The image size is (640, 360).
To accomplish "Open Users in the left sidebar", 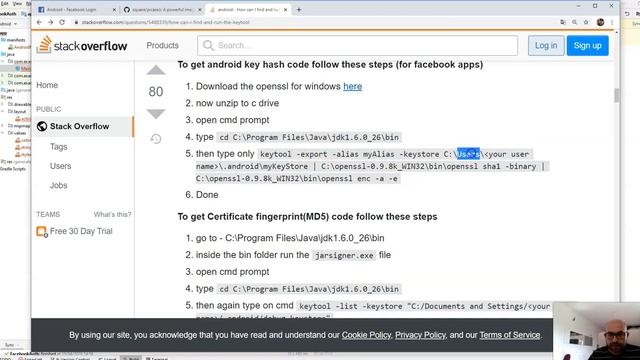I will [x=60, y=166].
